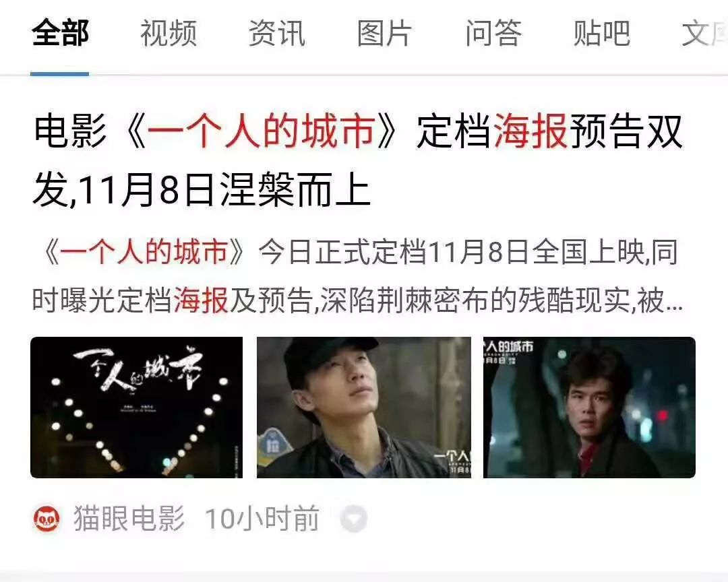Viewport: 728px width, 582px height.
Task: Click the article summary snippet about 荆棘密布的残酷现实
Action: click(357, 277)
